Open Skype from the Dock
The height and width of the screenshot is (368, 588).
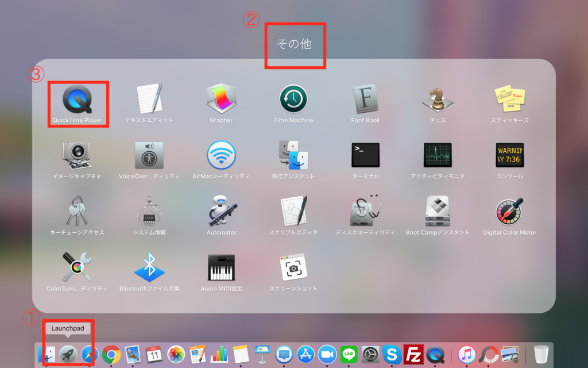coord(392,354)
